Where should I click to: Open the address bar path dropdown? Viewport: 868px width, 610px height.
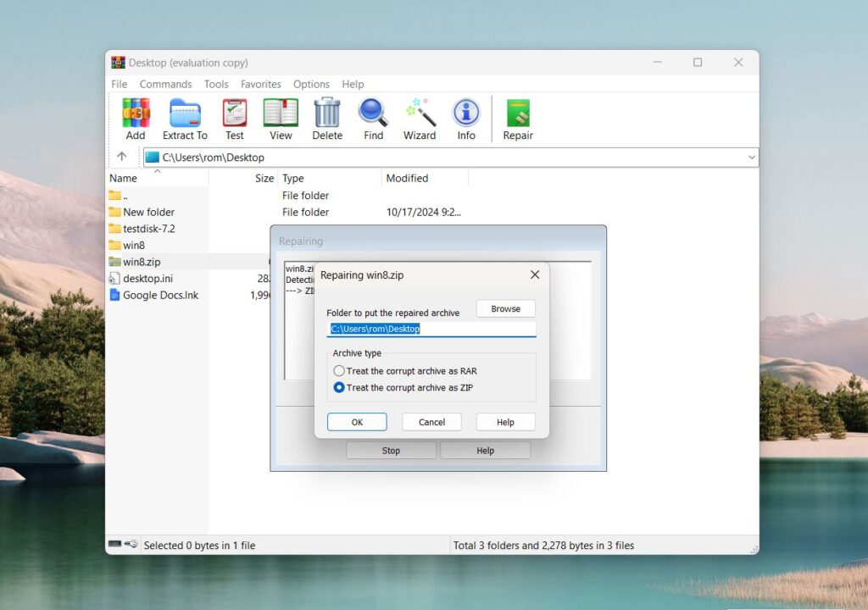point(749,157)
